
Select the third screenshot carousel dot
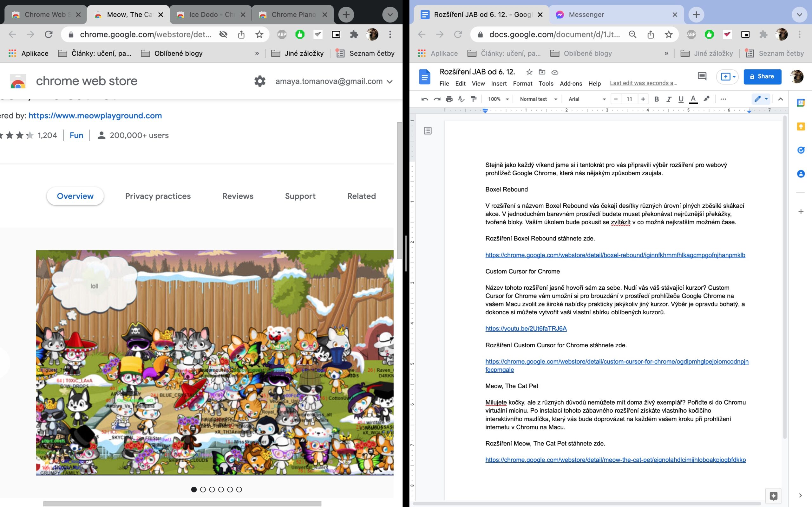click(x=212, y=490)
